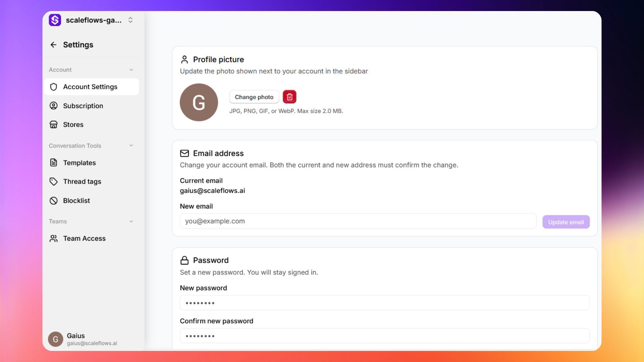644x362 pixels.
Task: Open the scaleflows-ga... workspace switcher arrows
Action: click(130, 20)
